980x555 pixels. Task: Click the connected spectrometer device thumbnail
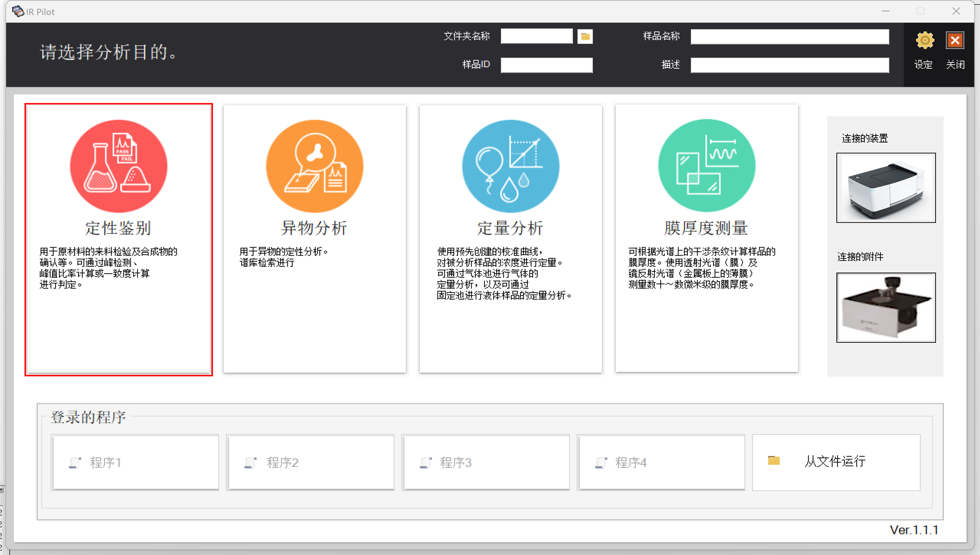pos(886,188)
